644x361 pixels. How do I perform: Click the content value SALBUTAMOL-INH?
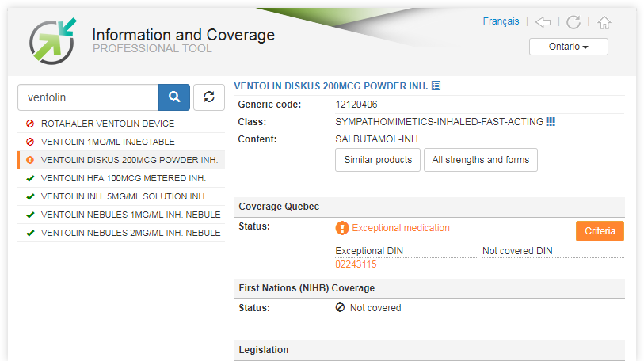(x=376, y=139)
